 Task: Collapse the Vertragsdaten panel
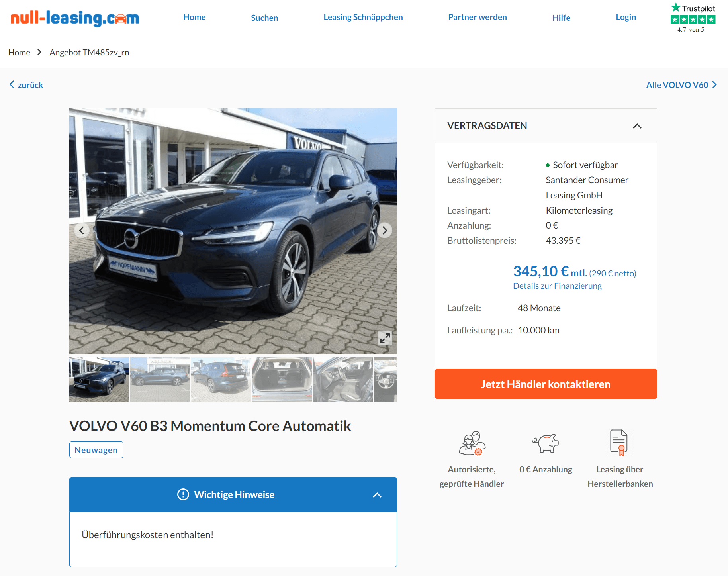[x=637, y=126]
